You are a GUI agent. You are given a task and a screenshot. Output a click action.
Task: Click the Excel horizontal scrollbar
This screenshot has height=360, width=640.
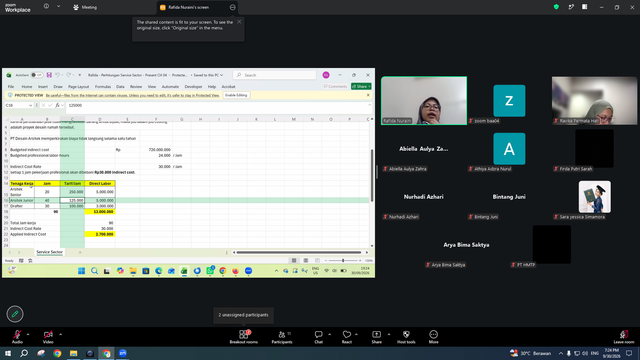299,252
